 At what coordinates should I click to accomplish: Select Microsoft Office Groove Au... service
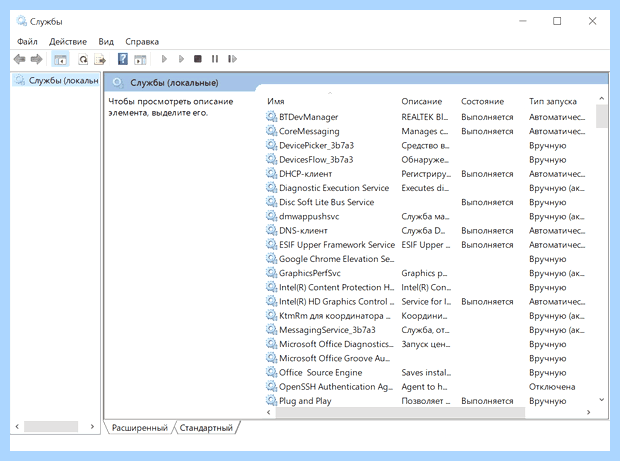point(335,358)
